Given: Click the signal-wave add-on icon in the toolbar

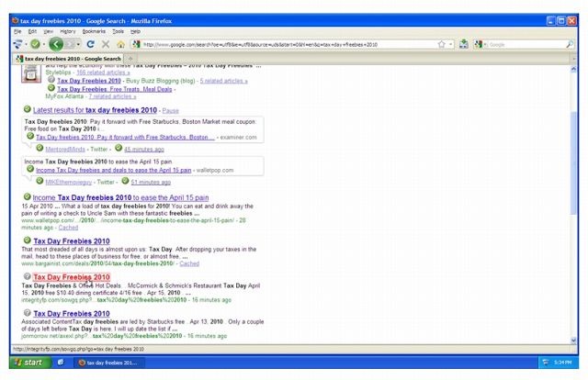Looking at the screenshot, I should coord(17,44).
